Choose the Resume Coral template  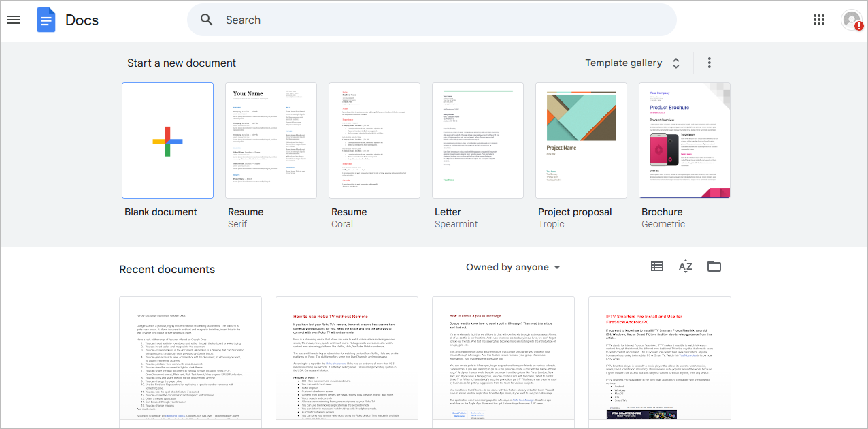click(374, 141)
